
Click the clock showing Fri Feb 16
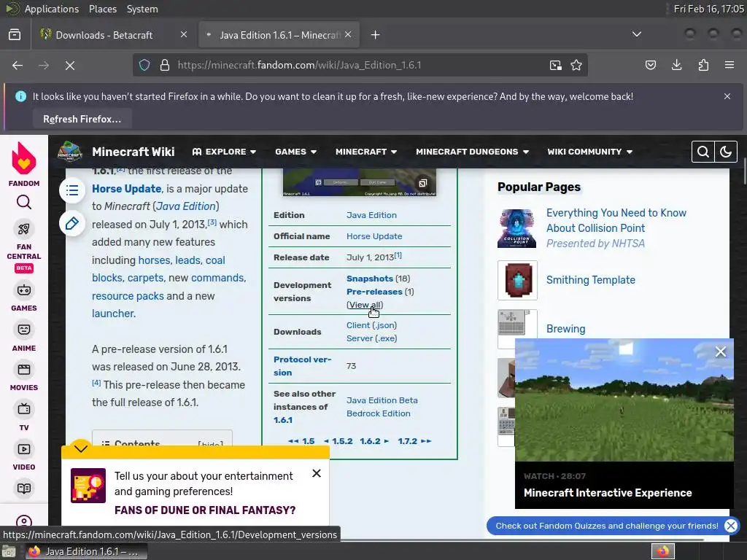tap(709, 9)
